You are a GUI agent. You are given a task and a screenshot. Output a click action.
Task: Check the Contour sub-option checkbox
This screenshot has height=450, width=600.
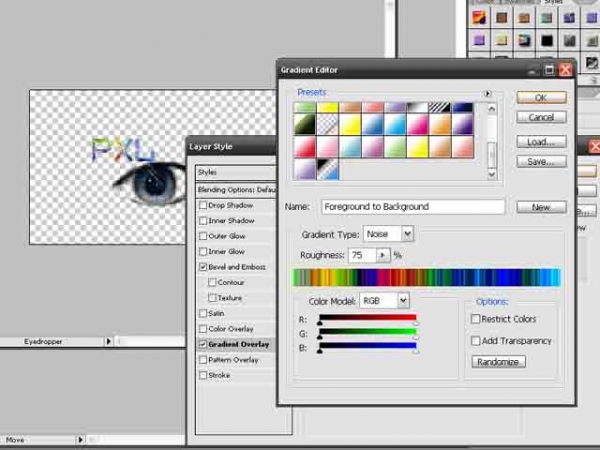click(212, 282)
